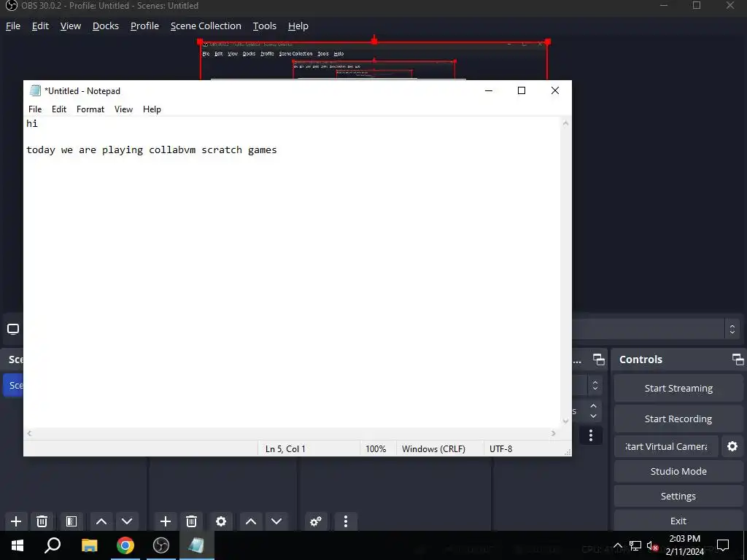The width and height of the screenshot is (747, 560).
Task: Remove scene using the Scenes trash icon
Action: (42, 521)
